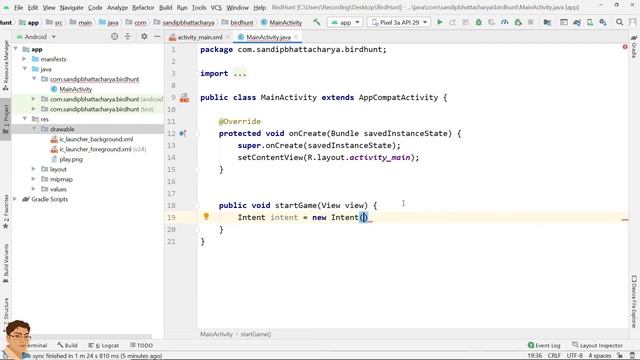Expand Gradle Scripts node
The image size is (640, 360).
click(x=15, y=199)
